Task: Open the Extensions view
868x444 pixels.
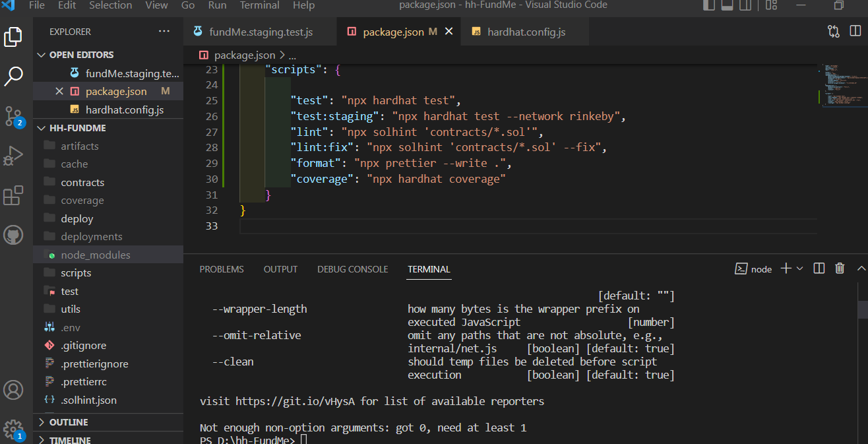Action: [x=13, y=196]
